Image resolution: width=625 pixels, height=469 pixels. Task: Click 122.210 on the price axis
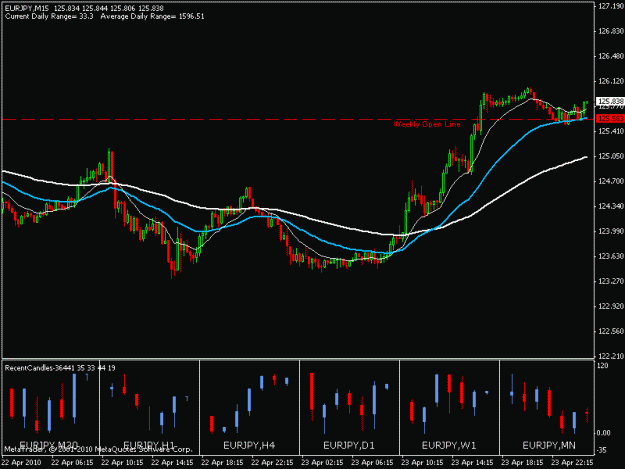click(611, 356)
